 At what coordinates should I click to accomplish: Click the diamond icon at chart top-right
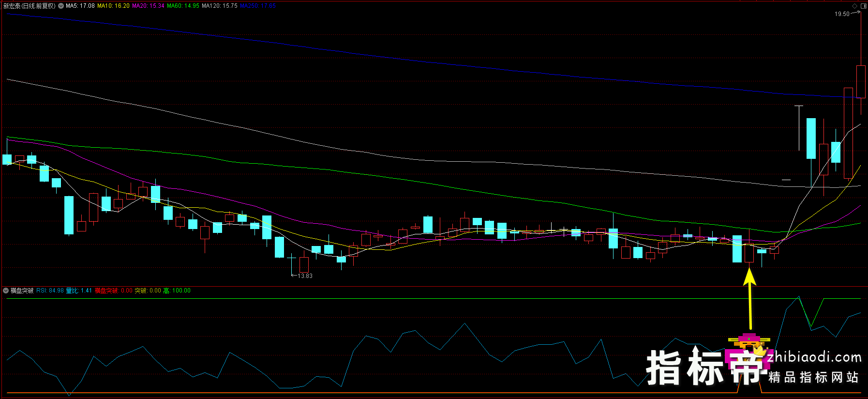pos(855,6)
